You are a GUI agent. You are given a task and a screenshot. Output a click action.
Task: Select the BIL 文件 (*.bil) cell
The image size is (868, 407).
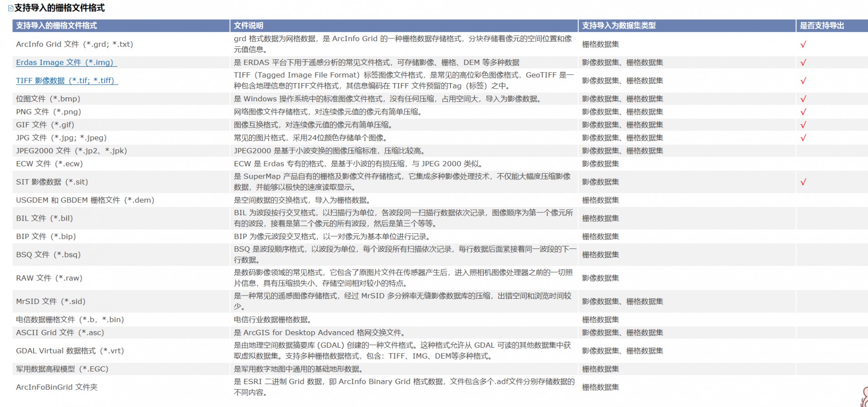coord(121,218)
